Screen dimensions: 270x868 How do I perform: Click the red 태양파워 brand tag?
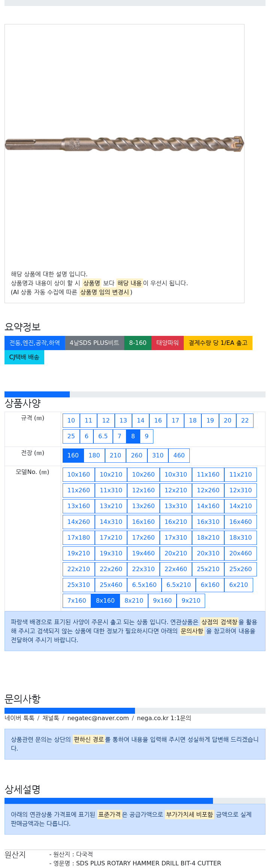(168, 343)
